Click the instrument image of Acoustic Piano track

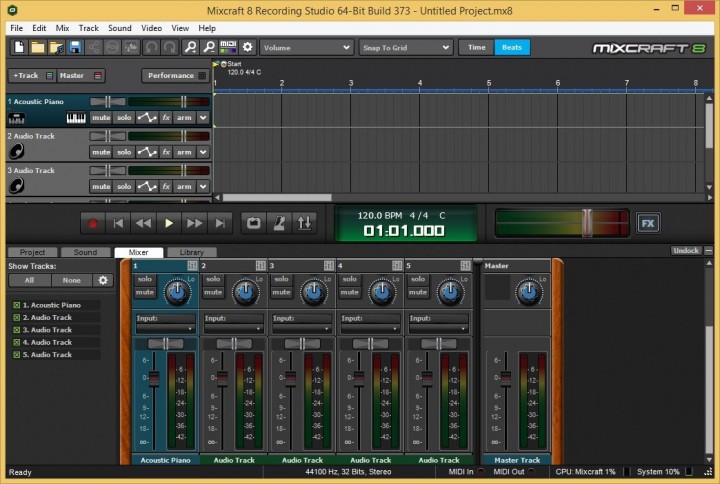[x=17, y=119]
